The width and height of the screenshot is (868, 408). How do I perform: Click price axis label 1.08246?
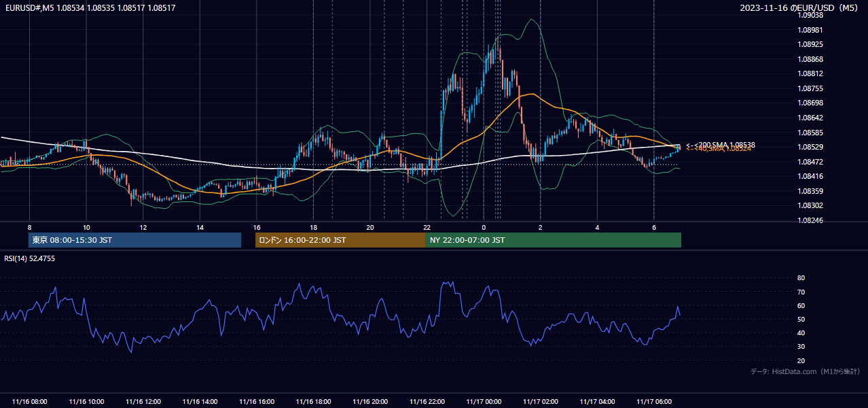(810, 220)
